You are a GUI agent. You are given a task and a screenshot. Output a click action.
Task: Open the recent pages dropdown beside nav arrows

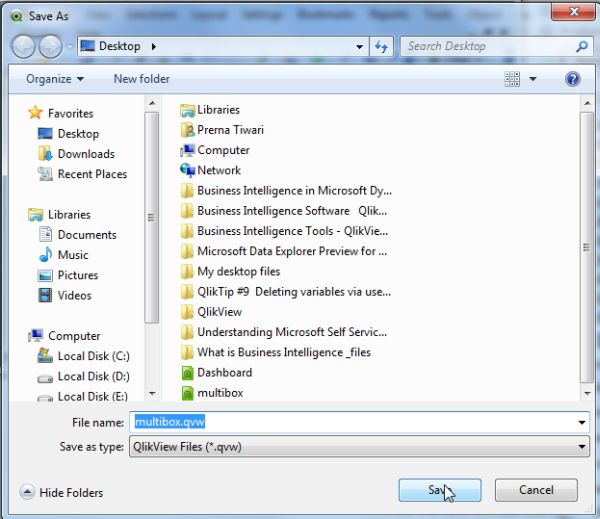point(69,46)
